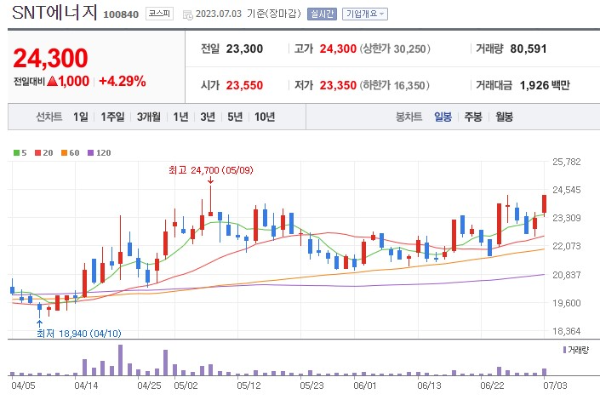Click the tallest volume bar near 04/20
This screenshot has height=408, width=600.
121,360
